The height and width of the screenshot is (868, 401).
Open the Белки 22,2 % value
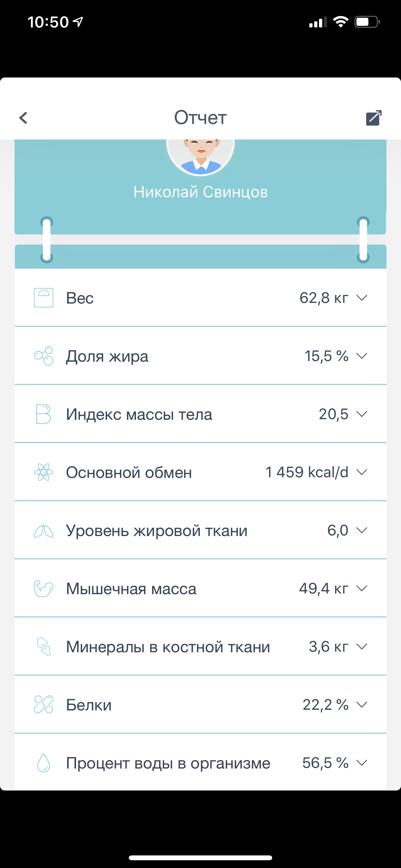(325, 705)
